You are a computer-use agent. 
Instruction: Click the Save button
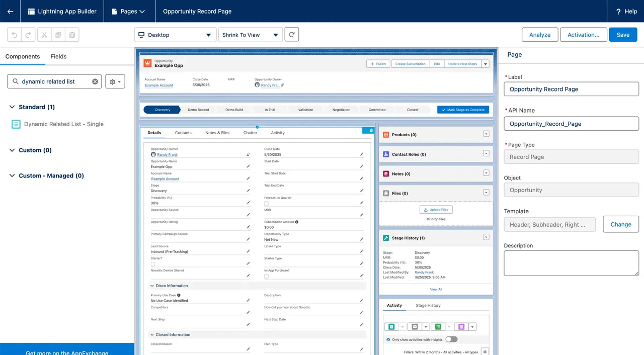pos(623,35)
